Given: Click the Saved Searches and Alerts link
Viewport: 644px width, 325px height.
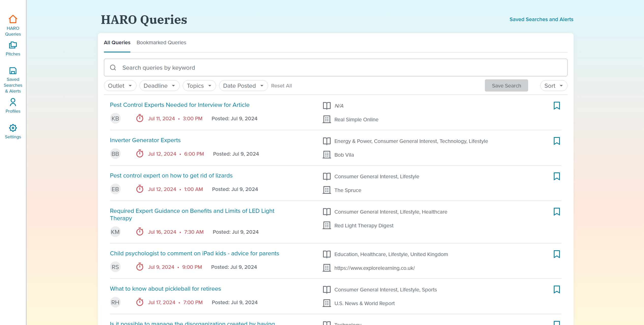Looking at the screenshot, I should (541, 20).
